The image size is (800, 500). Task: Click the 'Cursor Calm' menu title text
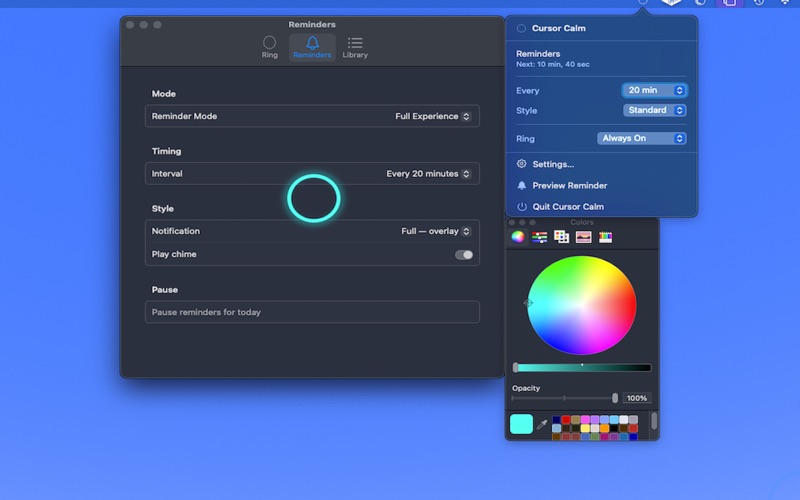559,29
